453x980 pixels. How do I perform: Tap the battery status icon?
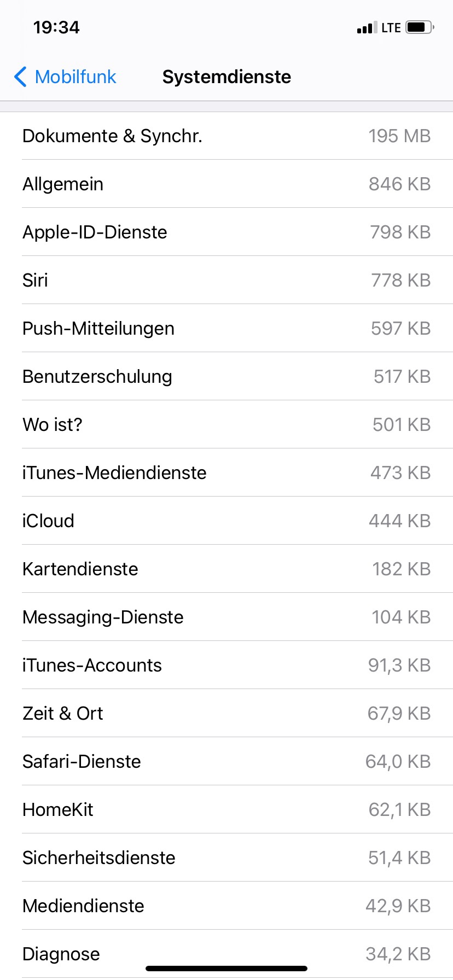pyautogui.click(x=420, y=27)
